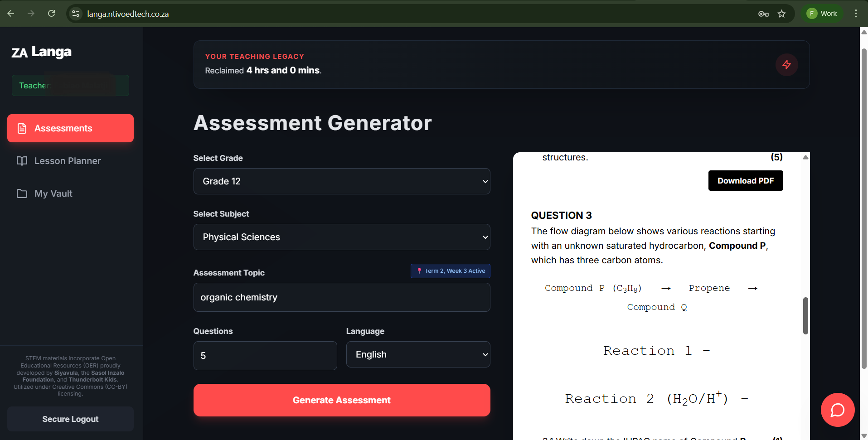Image resolution: width=868 pixels, height=440 pixels.
Task: Click the browser forward arrow
Action: click(x=31, y=14)
